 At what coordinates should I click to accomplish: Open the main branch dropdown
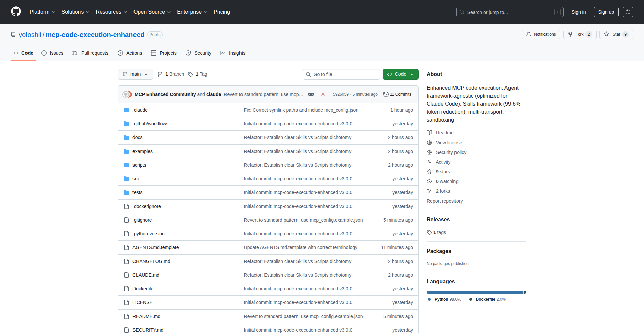pyautogui.click(x=135, y=74)
